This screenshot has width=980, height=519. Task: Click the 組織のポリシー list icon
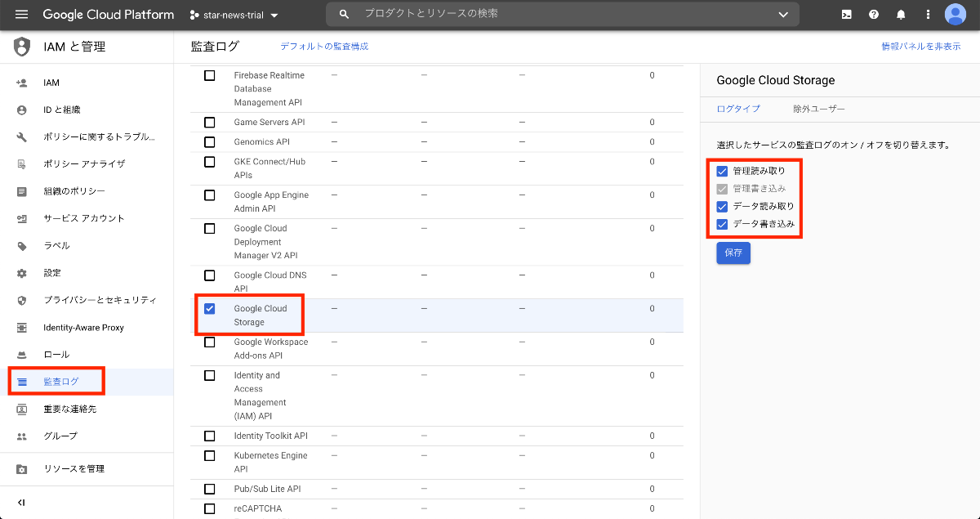tap(22, 191)
